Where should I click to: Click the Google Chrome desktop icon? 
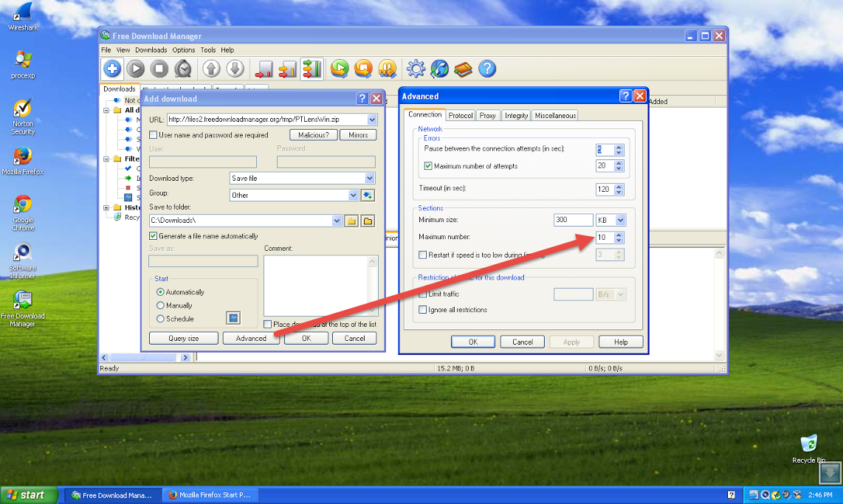pos(23,213)
